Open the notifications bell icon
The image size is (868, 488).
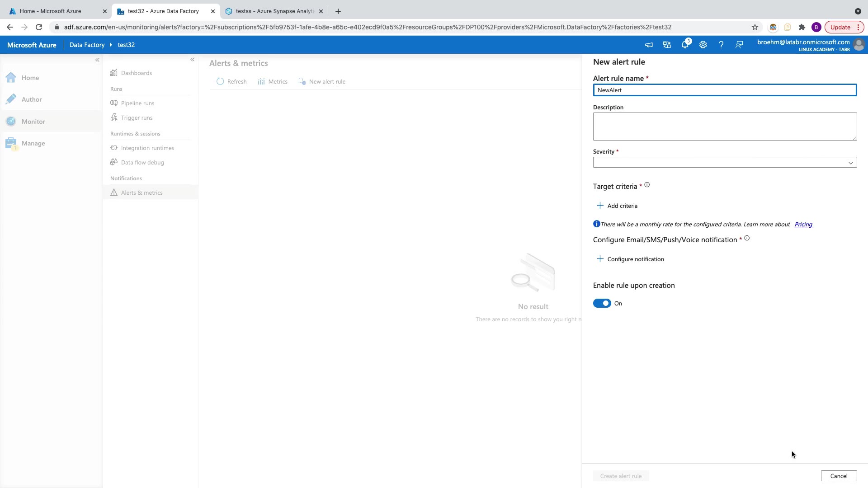click(x=685, y=45)
